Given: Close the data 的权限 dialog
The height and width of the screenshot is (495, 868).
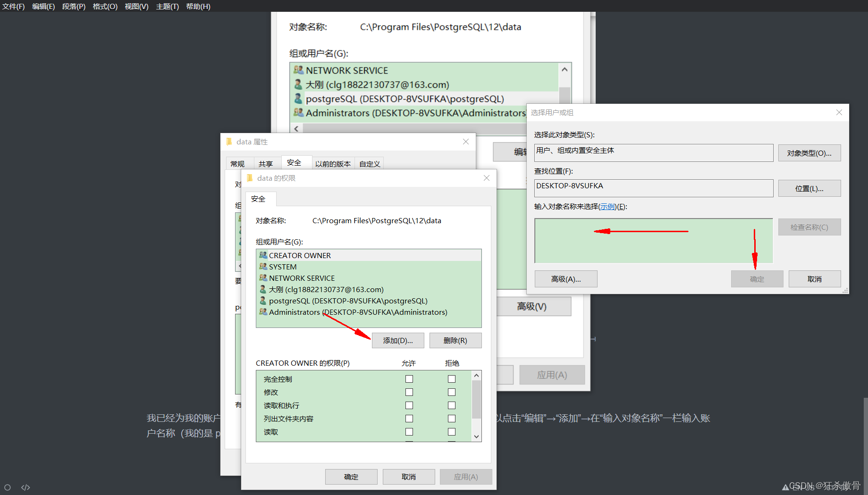Looking at the screenshot, I should (x=487, y=178).
